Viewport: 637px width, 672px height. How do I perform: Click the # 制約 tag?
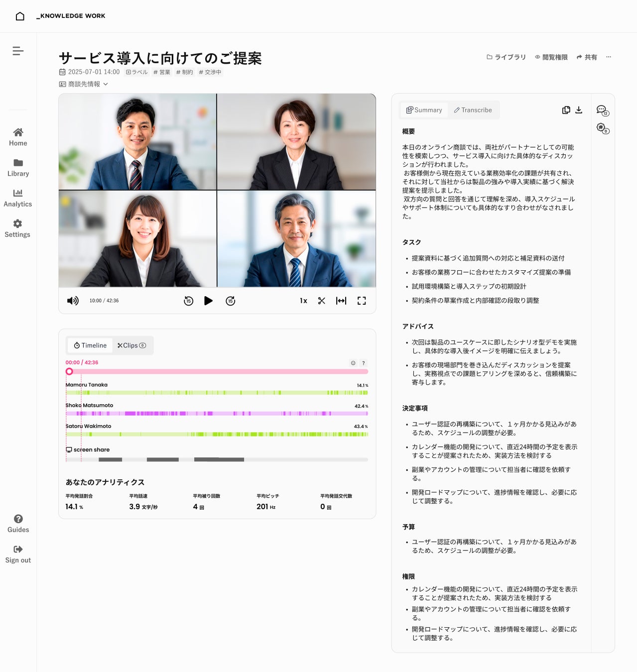point(185,72)
